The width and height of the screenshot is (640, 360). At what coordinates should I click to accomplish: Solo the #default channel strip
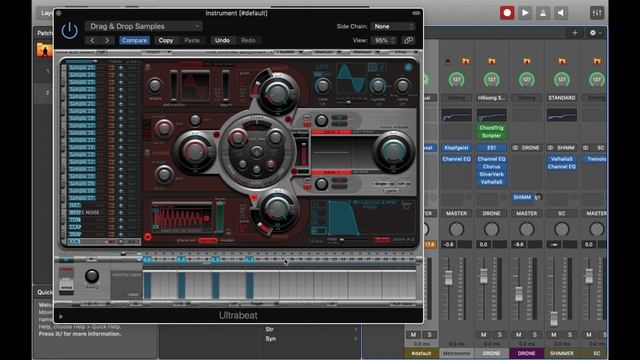click(429, 335)
